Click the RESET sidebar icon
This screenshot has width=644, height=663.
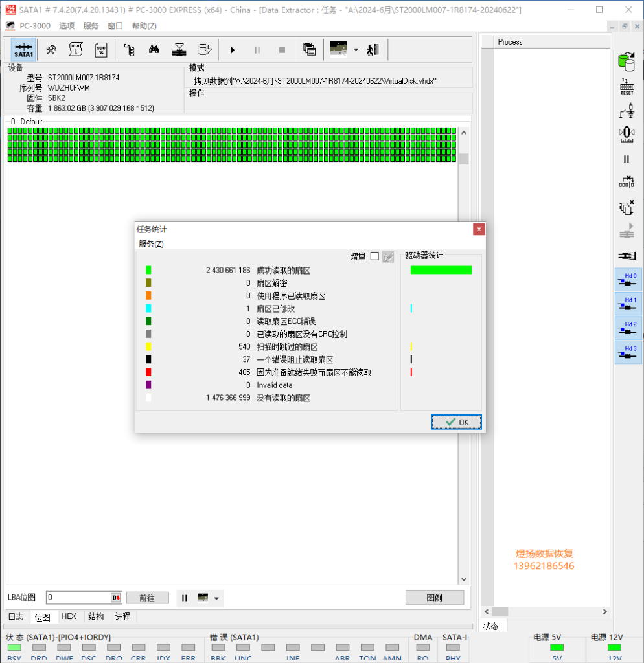(627, 87)
